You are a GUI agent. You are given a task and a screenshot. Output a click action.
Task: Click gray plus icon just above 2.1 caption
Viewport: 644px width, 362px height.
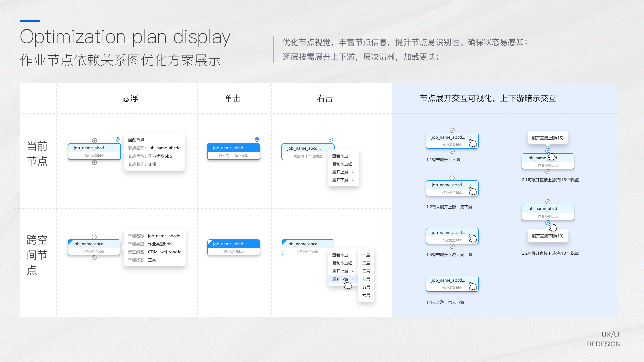click(x=548, y=172)
